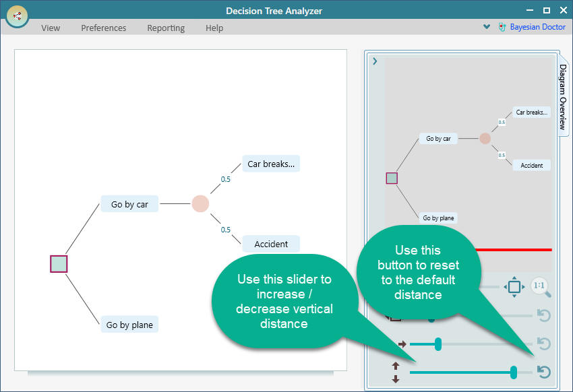Collapse the Diagram Overview panel with chevron
The height and width of the screenshot is (392, 573).
click(x=375, y=61)
